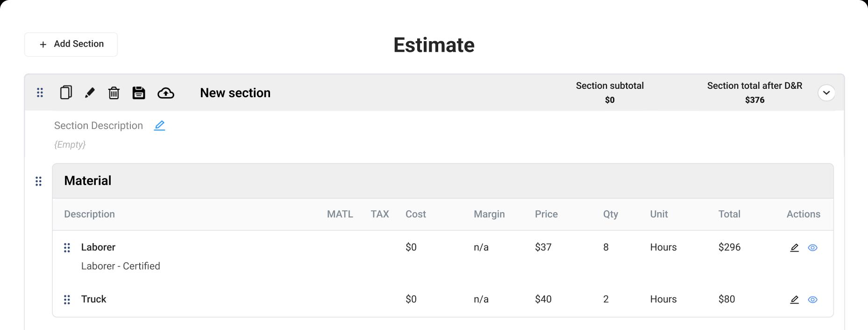
Task: Edit the Section Description with blue pencil
Action: (x=160, y=125)
